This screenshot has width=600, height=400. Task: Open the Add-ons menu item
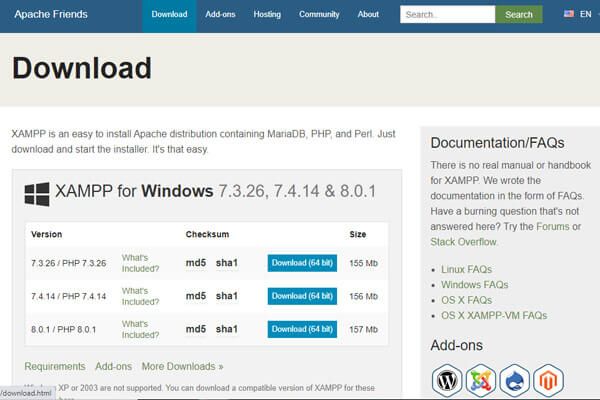tap(220, 15)
